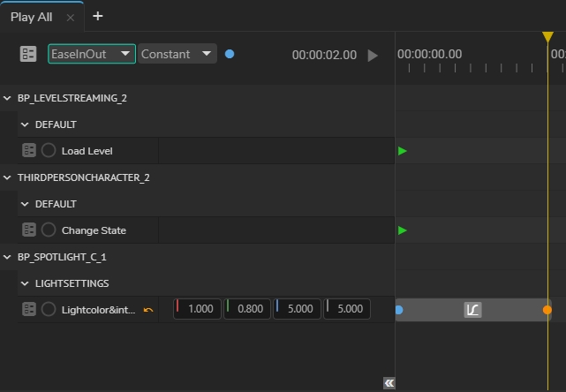Click the Lightcolor row options icon

point(29,310)
